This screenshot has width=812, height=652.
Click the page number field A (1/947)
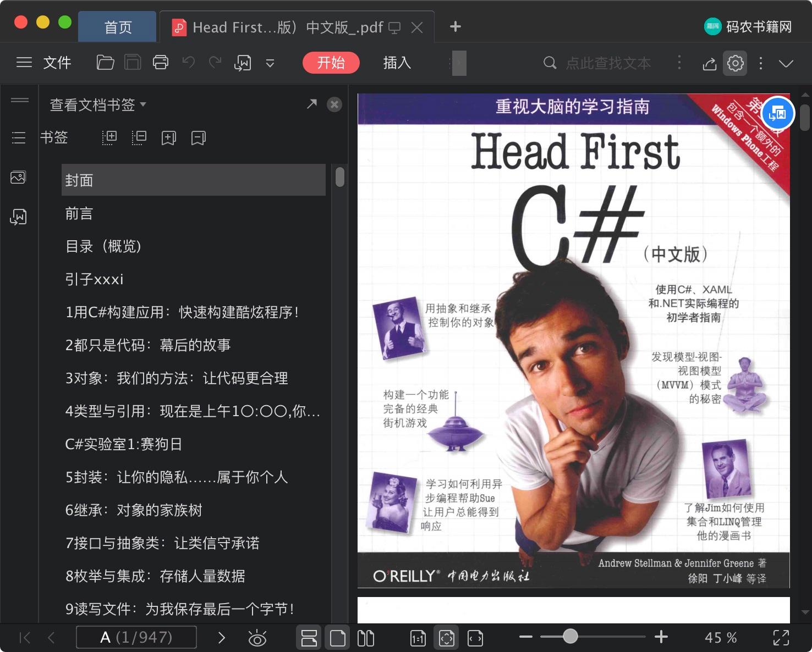[x=136, y=637]
